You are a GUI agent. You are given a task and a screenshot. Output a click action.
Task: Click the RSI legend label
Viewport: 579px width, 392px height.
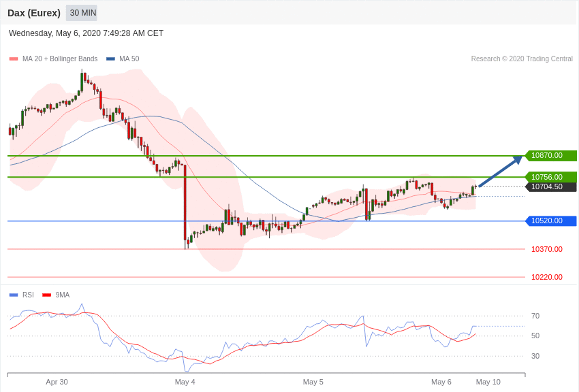tap(28, 295)
